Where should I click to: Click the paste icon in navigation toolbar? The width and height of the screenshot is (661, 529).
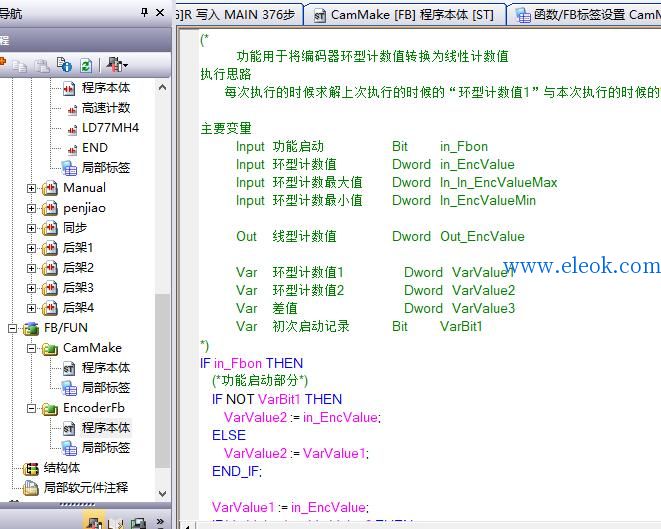click(42, 65)
